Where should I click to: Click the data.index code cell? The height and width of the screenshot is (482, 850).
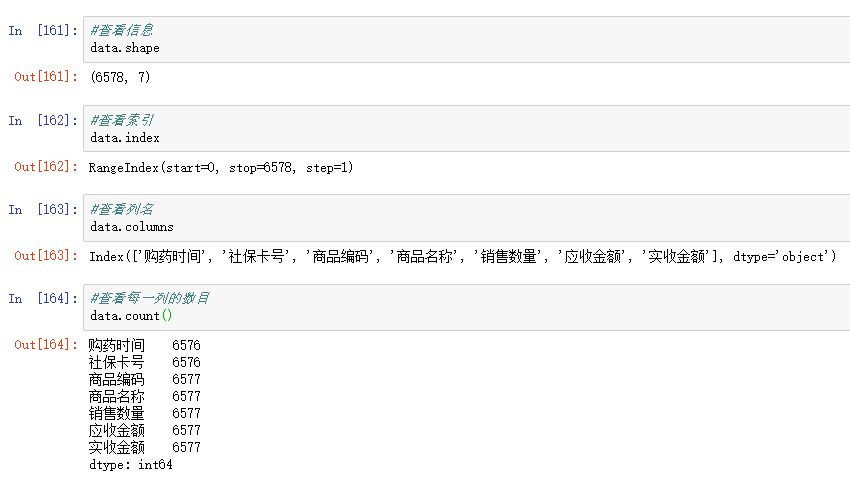tap(466, 129)
